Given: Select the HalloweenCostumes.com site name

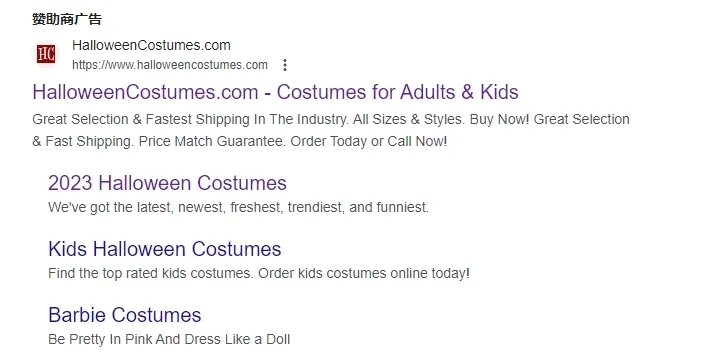Looking at the screenshot, I should (151, 45).
